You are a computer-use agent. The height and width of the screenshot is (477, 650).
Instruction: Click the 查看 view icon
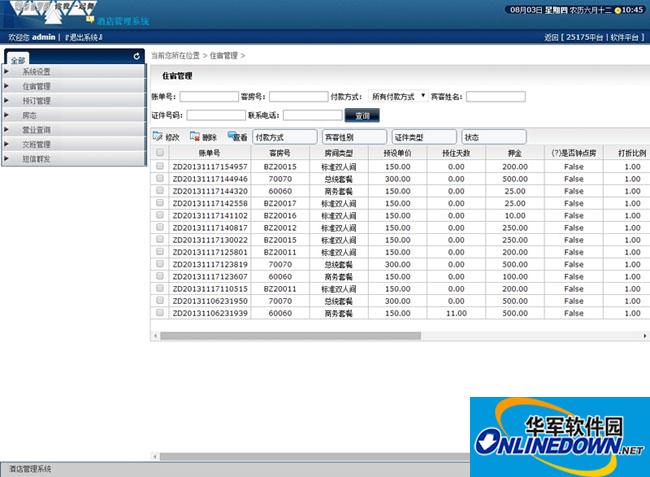(232, 136)
